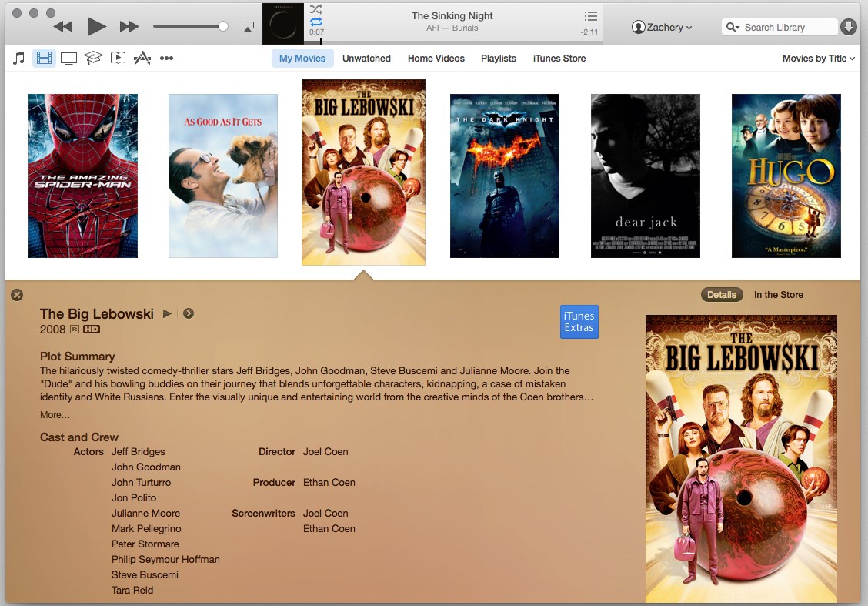868x606 pixels.
Task: Open the iTunes Store tab
Action: pyautogui.click(x=559, y=59)
